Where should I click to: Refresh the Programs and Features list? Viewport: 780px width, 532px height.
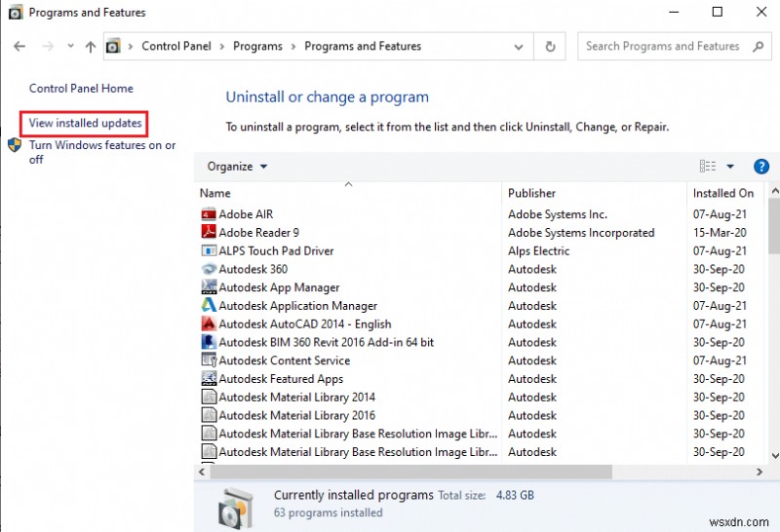tap(550, 46)
